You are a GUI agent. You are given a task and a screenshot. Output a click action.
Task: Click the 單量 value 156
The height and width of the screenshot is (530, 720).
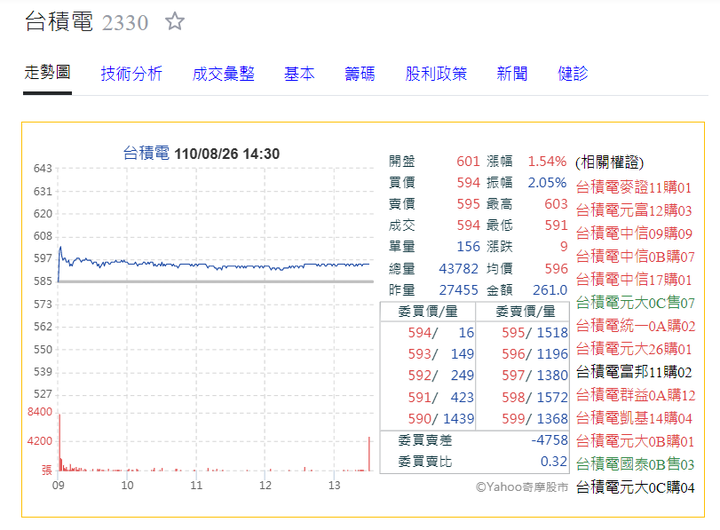pos(468,247)
